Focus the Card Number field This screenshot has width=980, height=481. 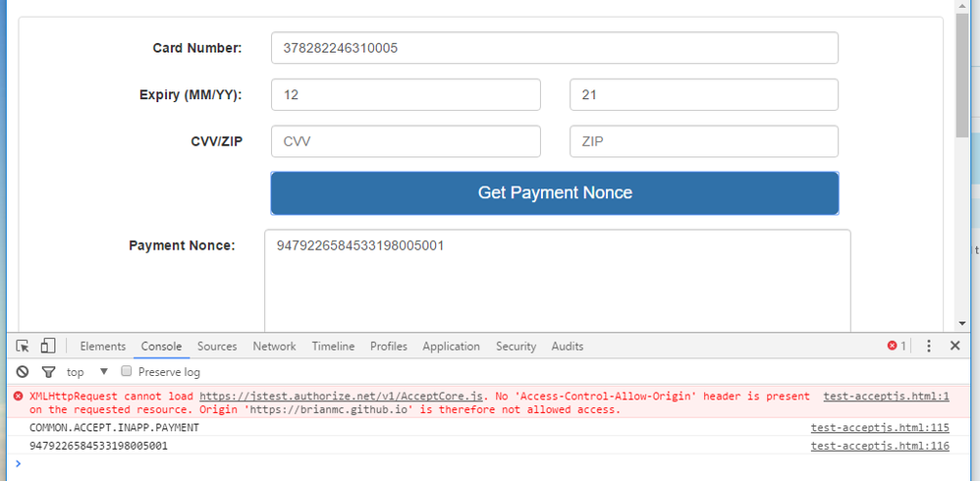tap(554, 48)
